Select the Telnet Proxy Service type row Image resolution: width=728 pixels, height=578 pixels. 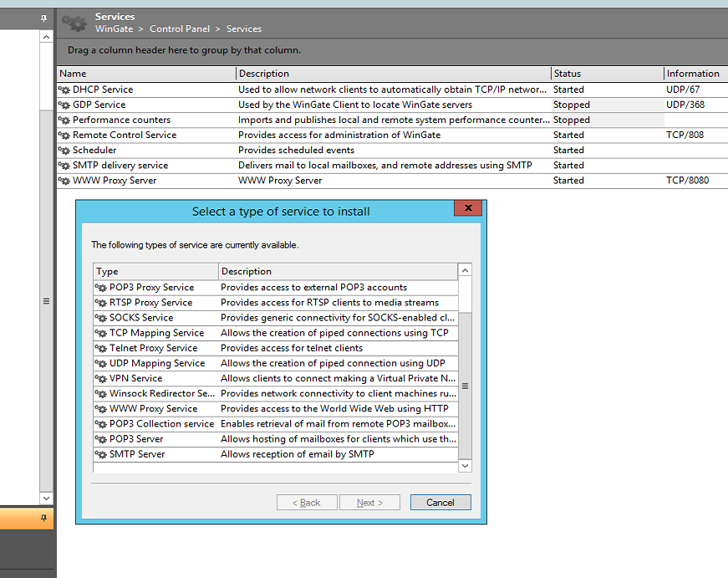tap(275, 348)
